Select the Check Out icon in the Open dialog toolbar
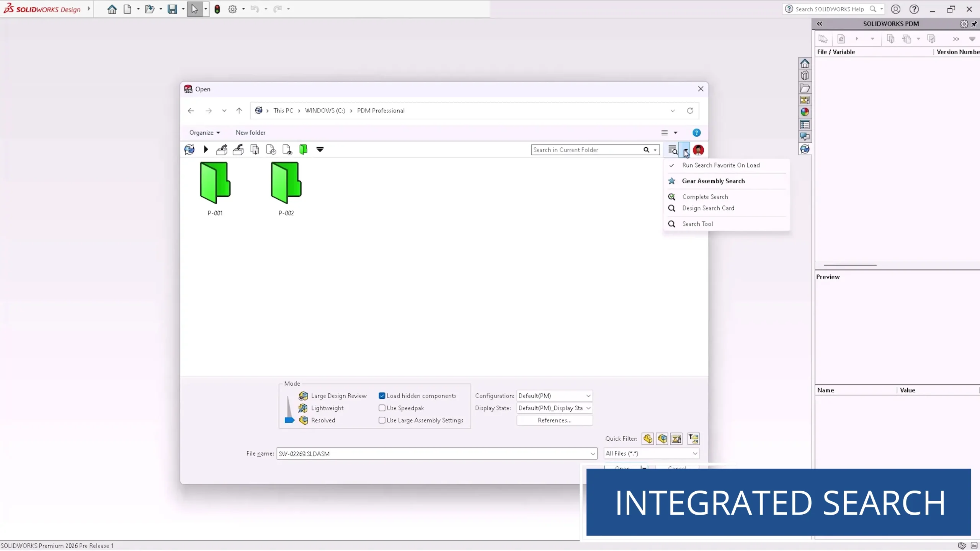Screen dimensions: 980x551 (222, 149)
